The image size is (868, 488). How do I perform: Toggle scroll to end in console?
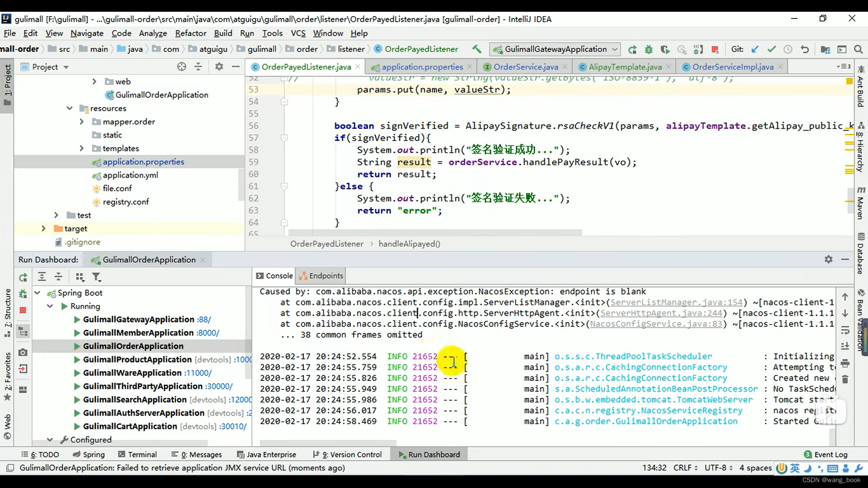point(845,347)
